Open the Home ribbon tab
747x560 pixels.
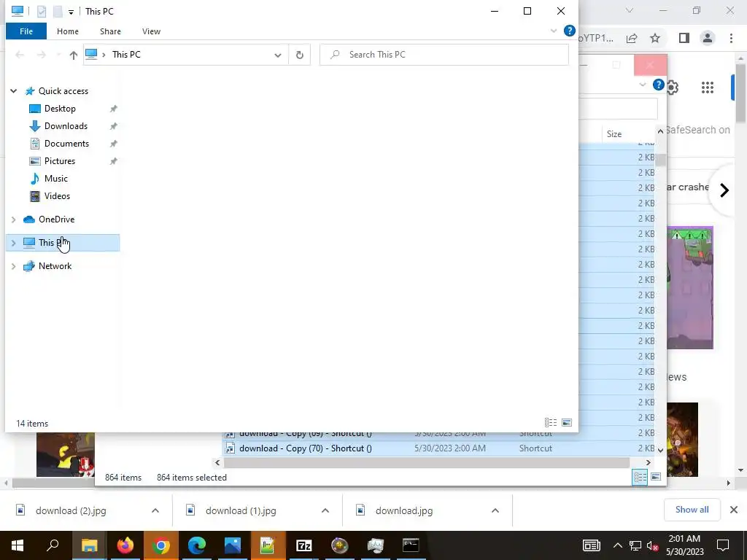point(68,31)
